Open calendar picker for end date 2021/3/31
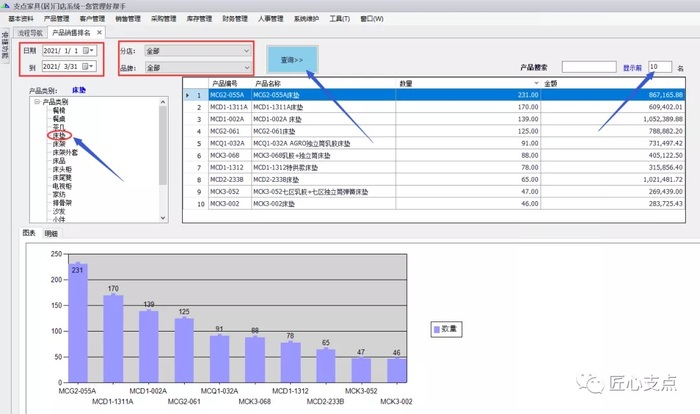700x414 pixels. click(88, 66)
